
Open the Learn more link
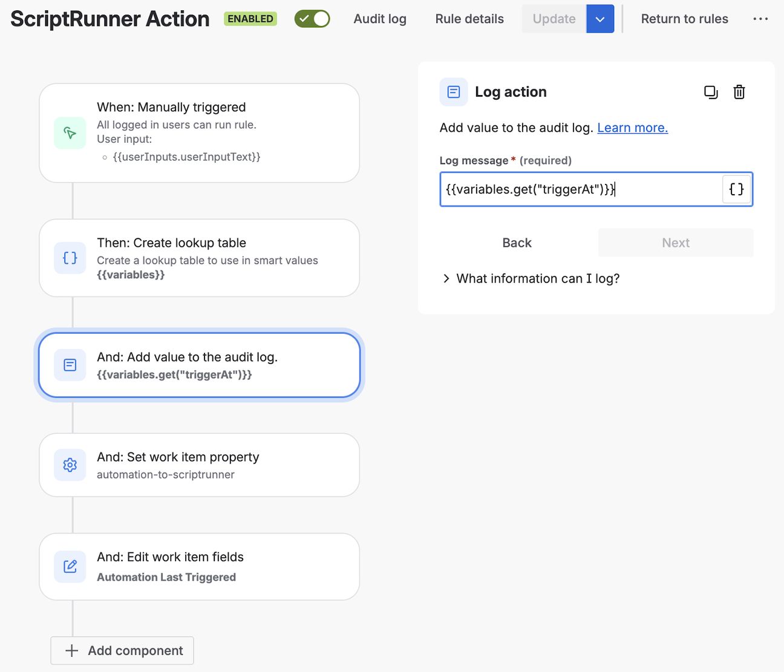click(633, 128)
